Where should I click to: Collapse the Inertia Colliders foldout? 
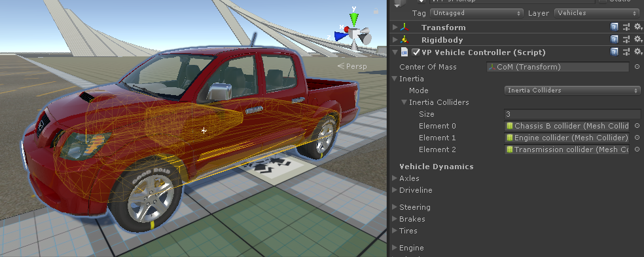404,102
